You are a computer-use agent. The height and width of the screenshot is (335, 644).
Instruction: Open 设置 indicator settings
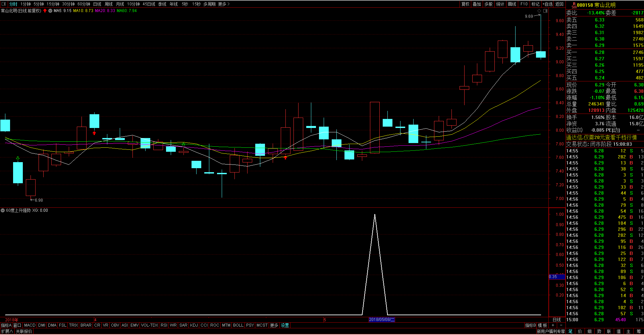[285, 325]
